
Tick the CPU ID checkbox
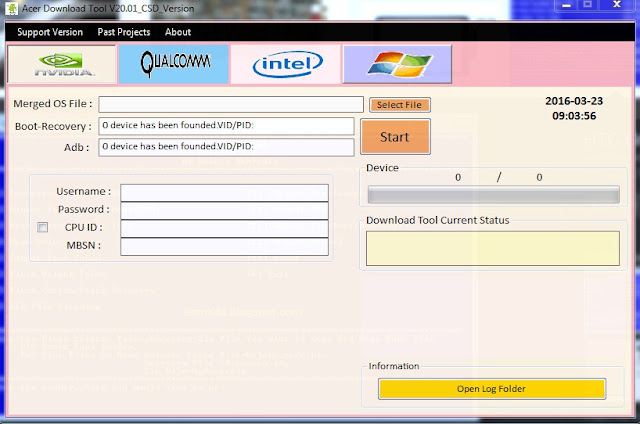(42, 227)
